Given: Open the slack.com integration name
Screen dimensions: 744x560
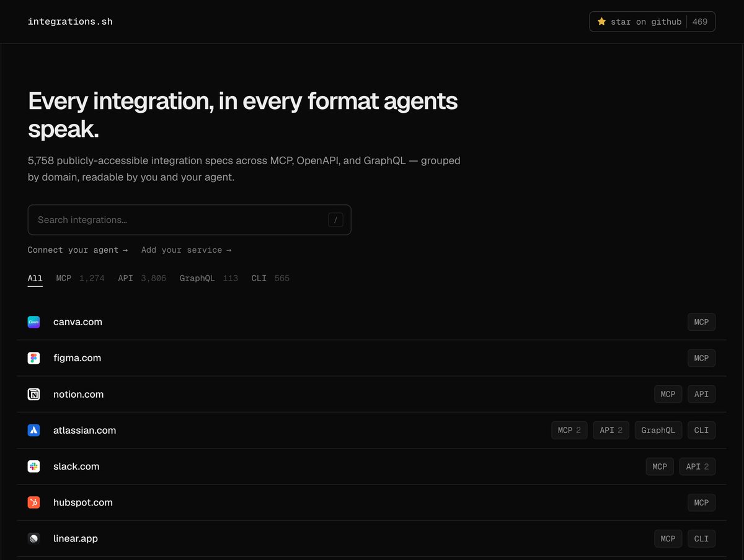Looking at the screenshot, I should pyautogui.click(x=76, y=466).
